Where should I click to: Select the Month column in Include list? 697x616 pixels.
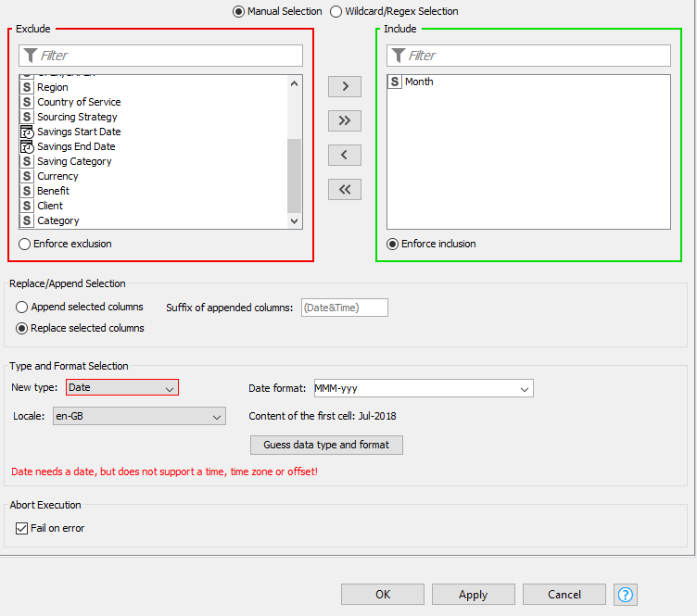[419, 82]
